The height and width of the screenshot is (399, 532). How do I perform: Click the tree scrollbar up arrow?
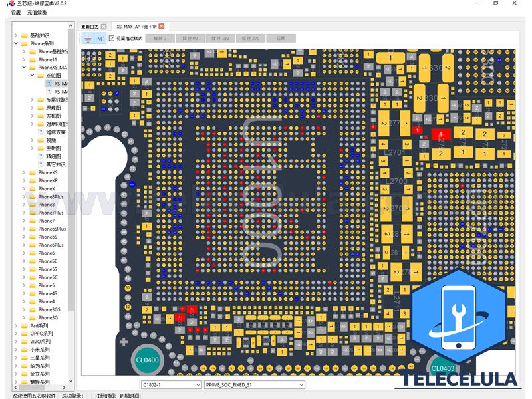click(70, 26)
